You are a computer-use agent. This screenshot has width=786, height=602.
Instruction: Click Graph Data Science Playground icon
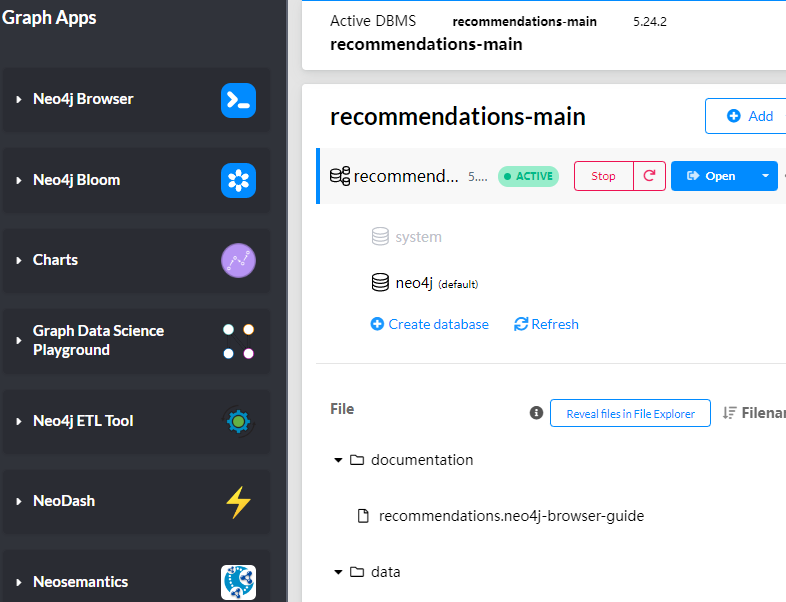238,341
